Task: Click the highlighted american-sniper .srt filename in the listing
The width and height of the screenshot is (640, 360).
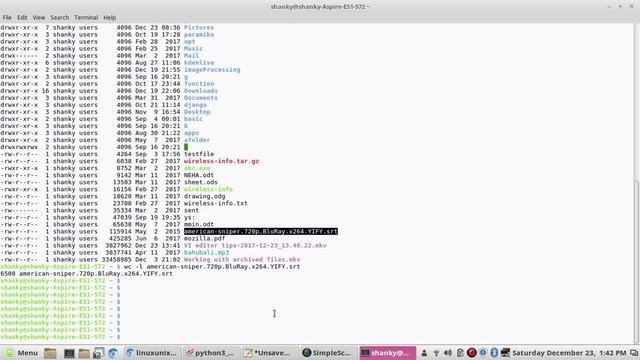Action: click(261, 231)
